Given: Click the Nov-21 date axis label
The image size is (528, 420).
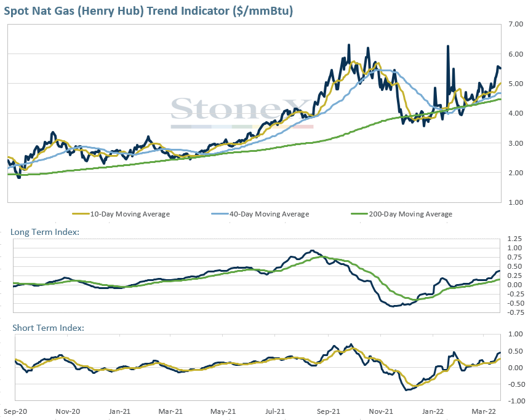Looking at the screenshot, I should [381, 411].
